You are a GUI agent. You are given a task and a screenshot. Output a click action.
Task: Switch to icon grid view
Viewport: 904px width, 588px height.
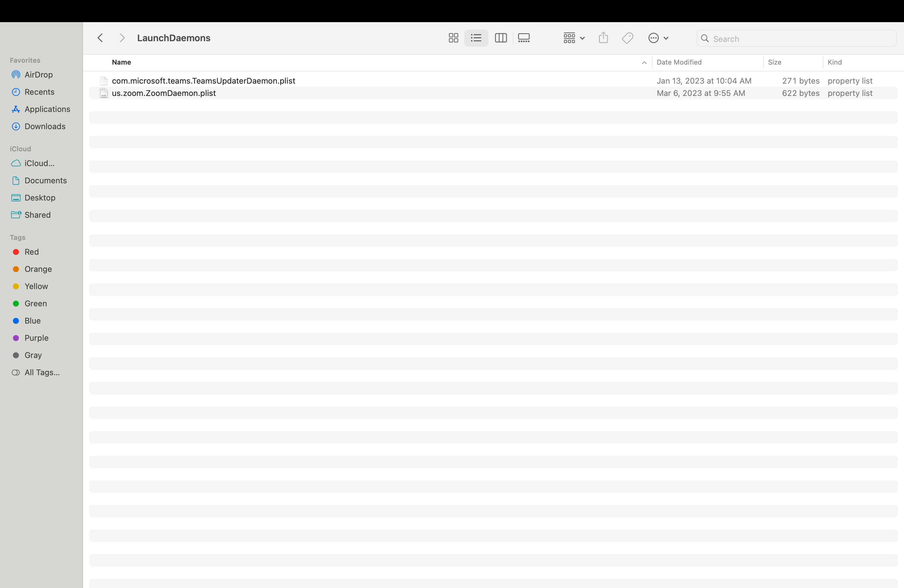[453, 38]
